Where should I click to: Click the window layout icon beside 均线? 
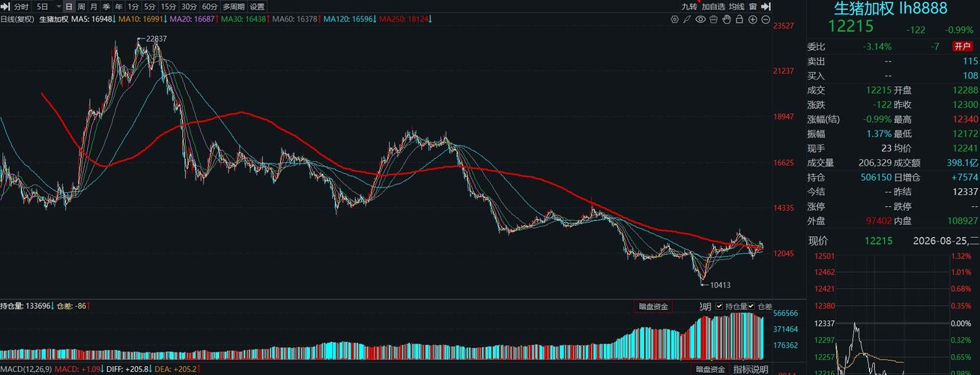[x=753, y=6]
